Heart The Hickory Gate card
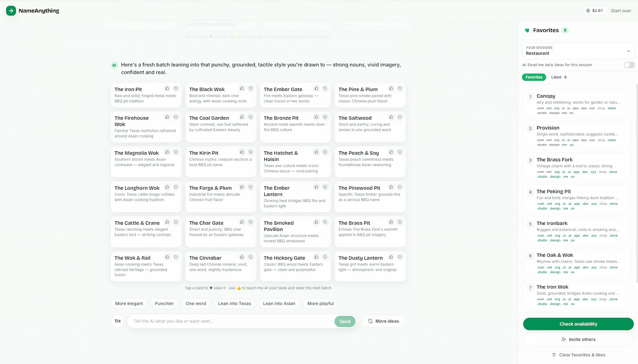This screenshot has height=364, width=638. click(325, 257)
